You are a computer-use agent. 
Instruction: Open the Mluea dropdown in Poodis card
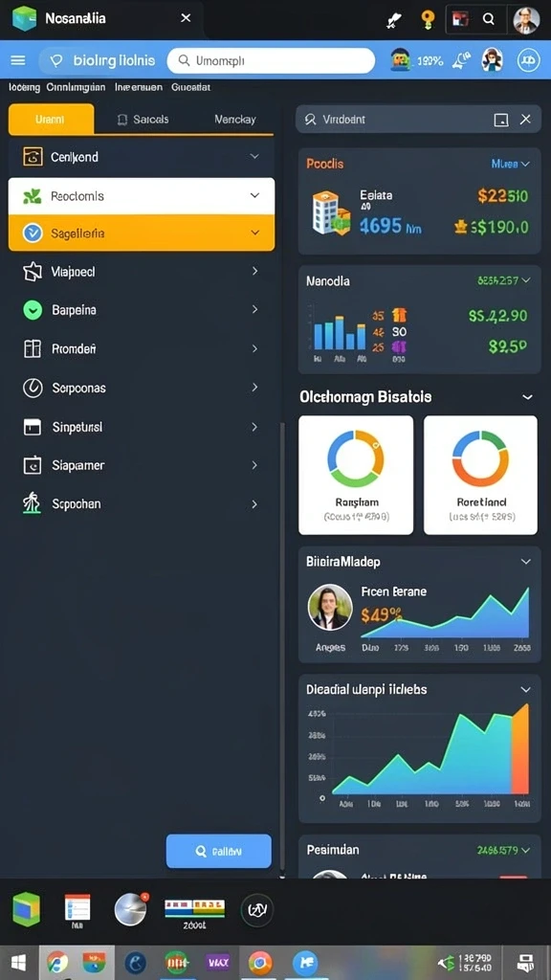click(x=511, y=164)
